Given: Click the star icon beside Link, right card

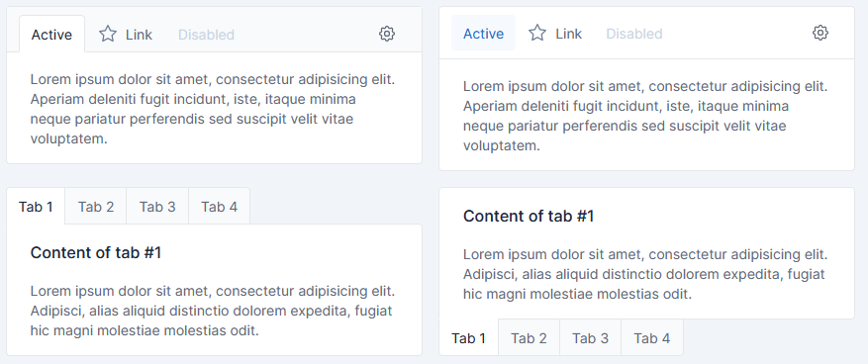Looking at the screenshot, I should 537,33.
